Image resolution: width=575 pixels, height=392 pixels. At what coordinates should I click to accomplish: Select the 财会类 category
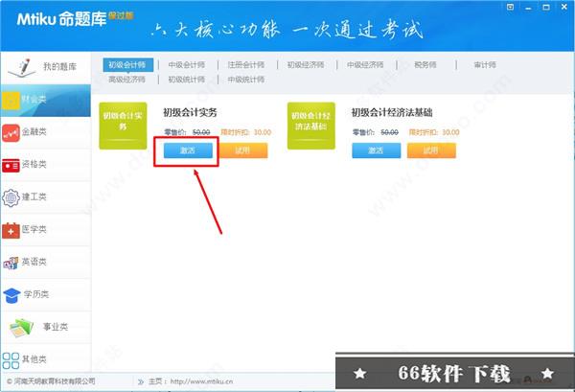45,100
